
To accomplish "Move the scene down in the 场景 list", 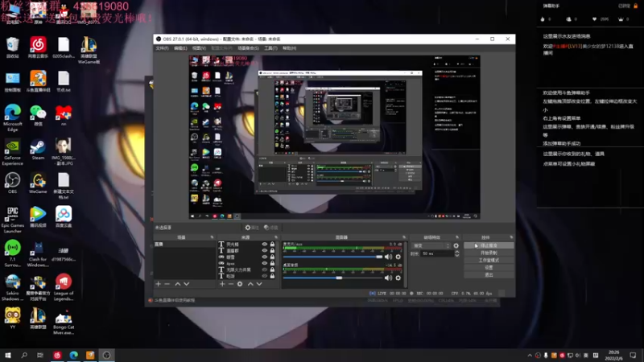I will (187, 284).
